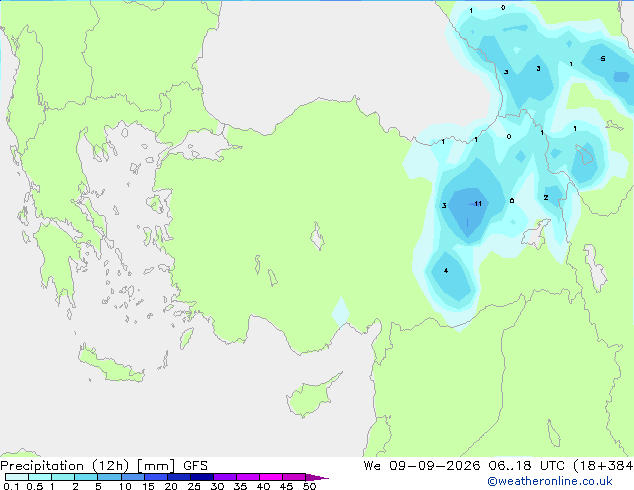Click the 40–45 mm magenta legend swatch
Screen dimensions: 634x490
click(x=271, y=477)
